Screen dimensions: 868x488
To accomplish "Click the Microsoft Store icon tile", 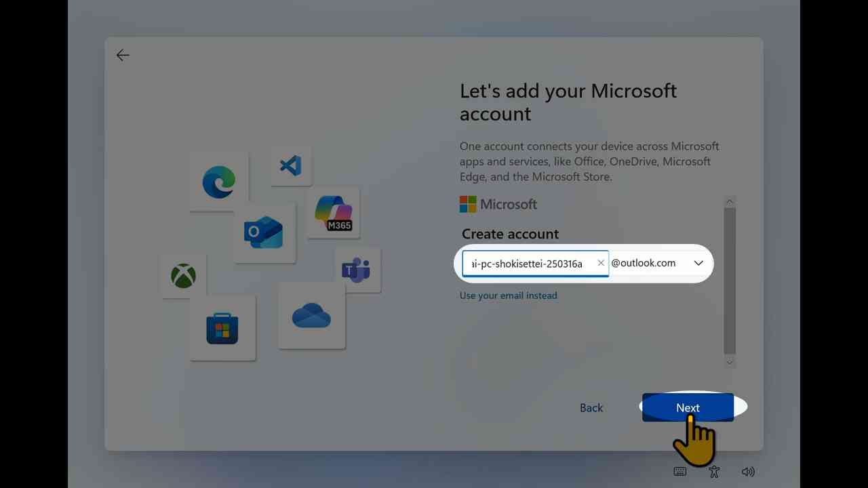I will (222, 329).
